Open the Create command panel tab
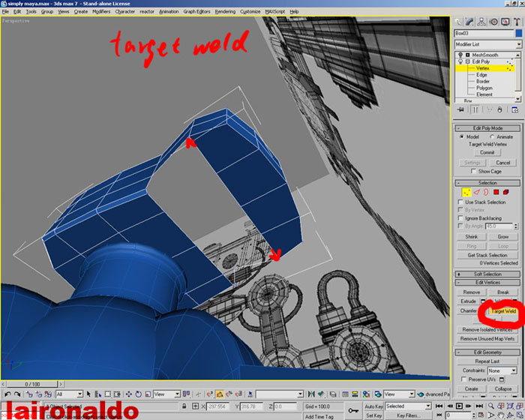 [x=459, y=22]
